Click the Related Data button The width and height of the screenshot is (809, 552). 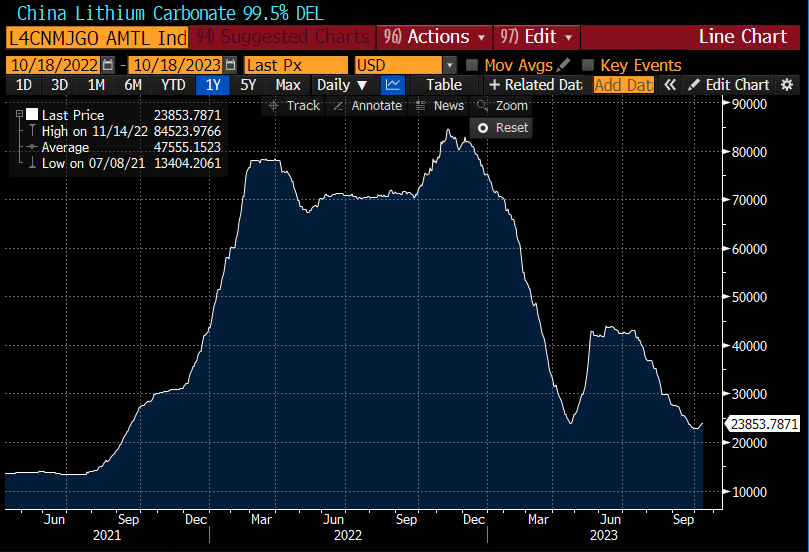535,85
